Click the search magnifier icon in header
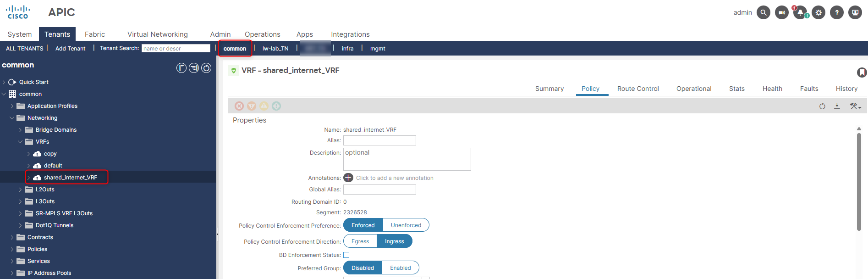The height and width of the screenshot is (279, 868). click(763, 12)
